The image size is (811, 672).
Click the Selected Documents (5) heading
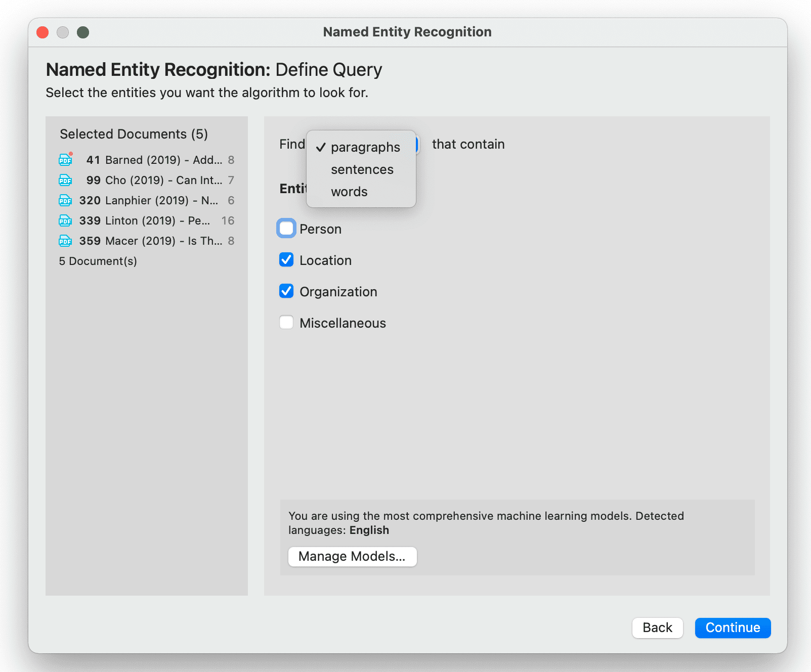point(134,134)
